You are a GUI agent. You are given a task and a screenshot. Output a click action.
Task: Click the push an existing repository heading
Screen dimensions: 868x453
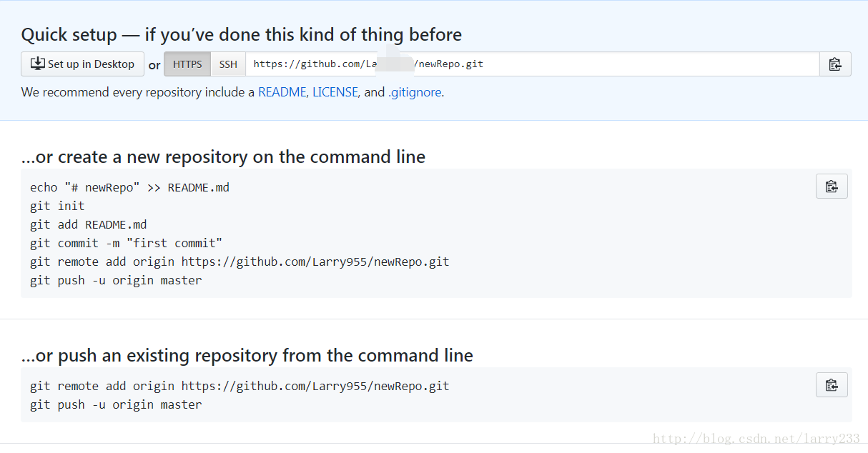[247, 355]
